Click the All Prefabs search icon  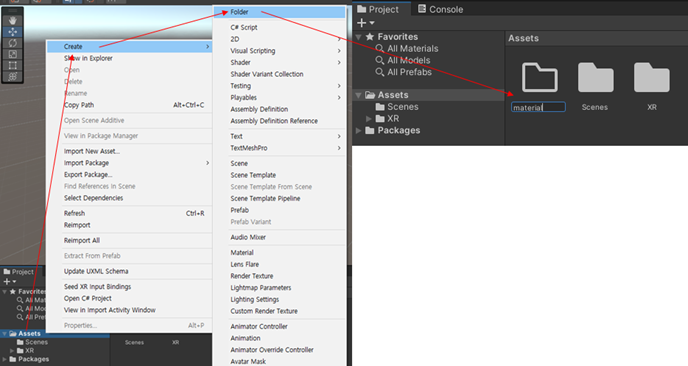coord(380,72)
